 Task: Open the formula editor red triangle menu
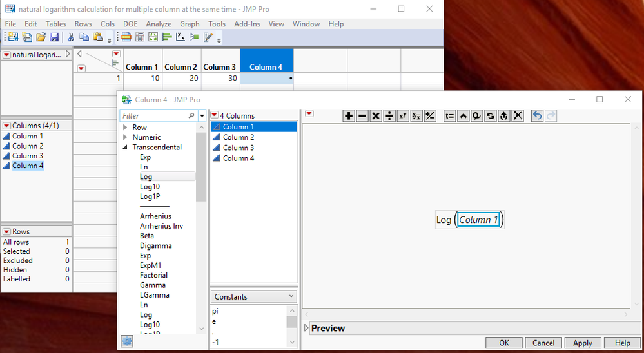pos(309,114)
